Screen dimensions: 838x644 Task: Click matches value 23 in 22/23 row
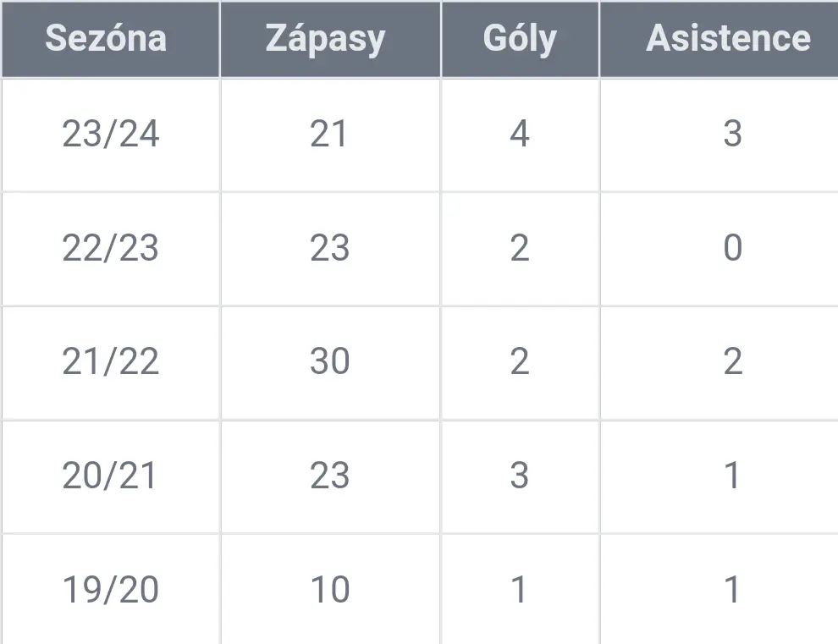click(330, 249)
